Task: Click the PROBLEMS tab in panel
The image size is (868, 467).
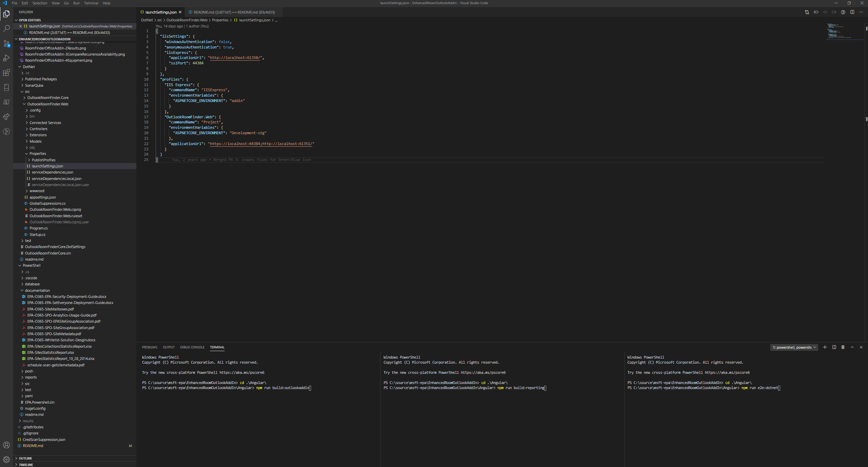Action: pyautogui.click(x=150, y=347)
